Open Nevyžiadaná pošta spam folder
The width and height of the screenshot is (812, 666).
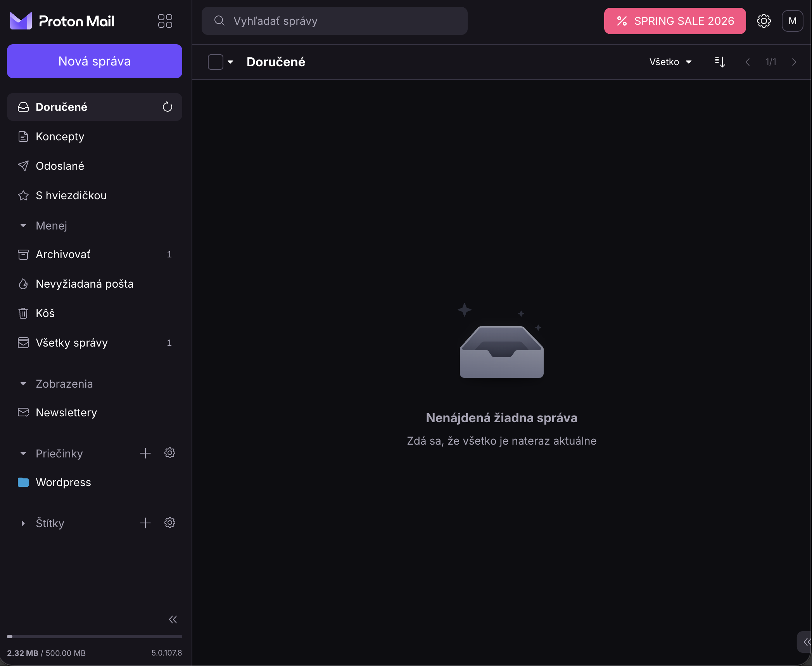click(x=94, y=284)
